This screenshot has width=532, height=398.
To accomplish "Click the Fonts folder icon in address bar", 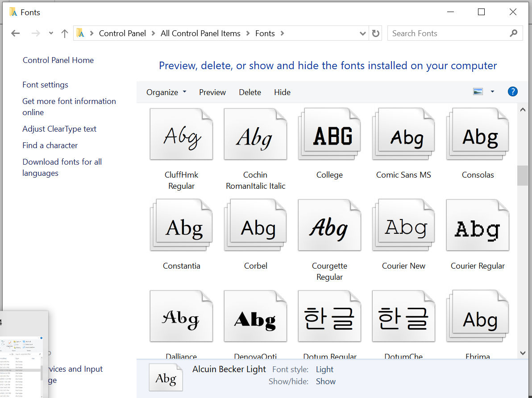I will (80, 33).
